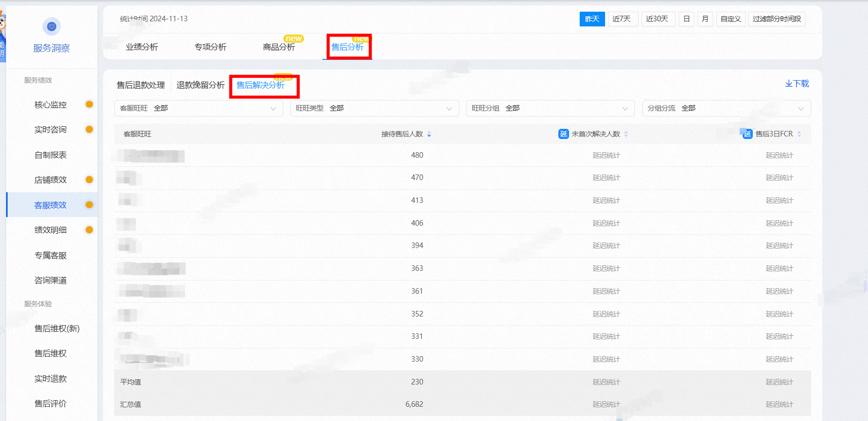Open the 旺旺类型 filter dropdown
This screenshot has width=868, height=421.
pos(375,108)
